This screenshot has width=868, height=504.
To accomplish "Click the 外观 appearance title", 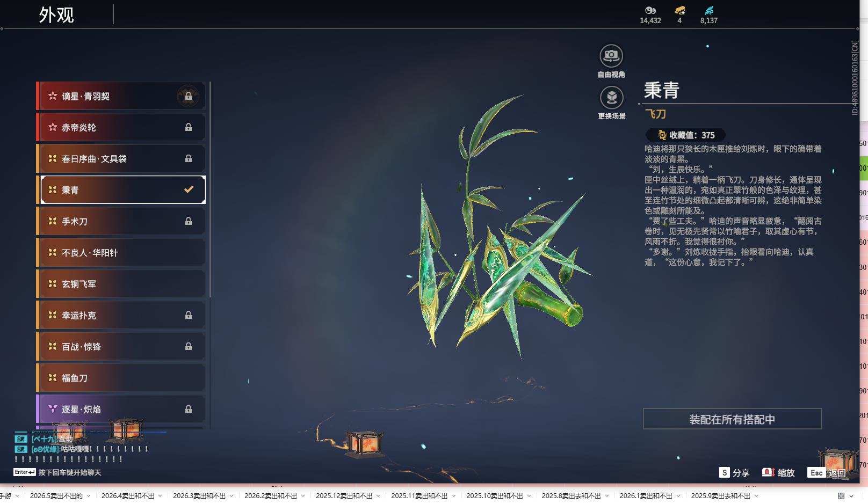I will (x=56, y=14).
